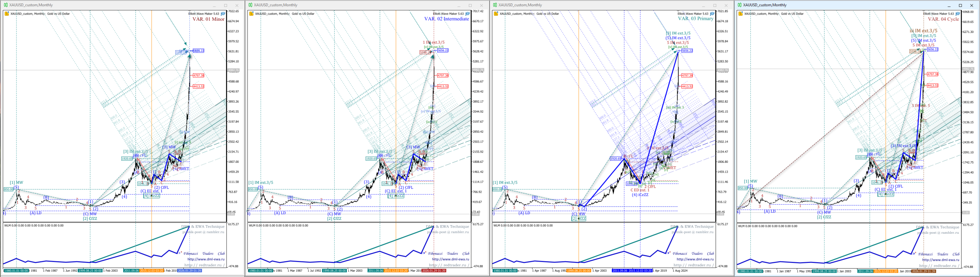Select the 'VAR. 04 Cycle' text label
The height and width of the screenshot is (277, 980).
point(943,19)
